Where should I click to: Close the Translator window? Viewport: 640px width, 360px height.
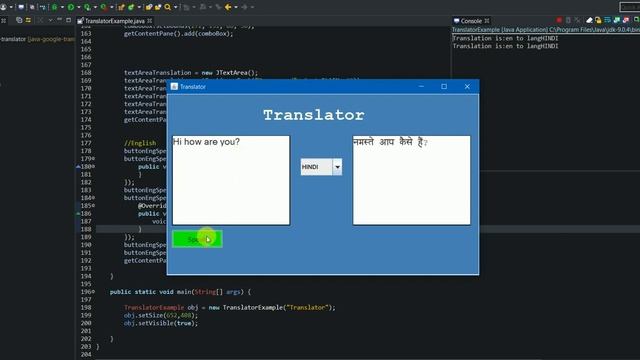[x=467, y=87]
